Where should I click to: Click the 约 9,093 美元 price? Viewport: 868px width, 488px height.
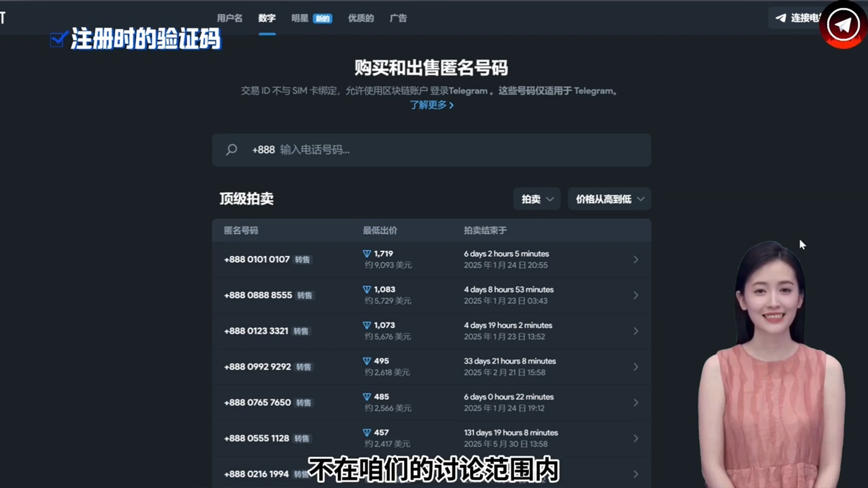pos(388,265)
